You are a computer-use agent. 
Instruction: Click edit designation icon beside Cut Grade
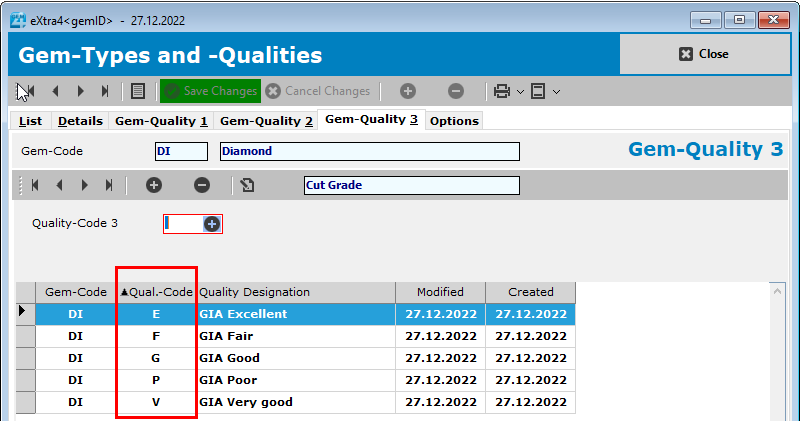248,185
